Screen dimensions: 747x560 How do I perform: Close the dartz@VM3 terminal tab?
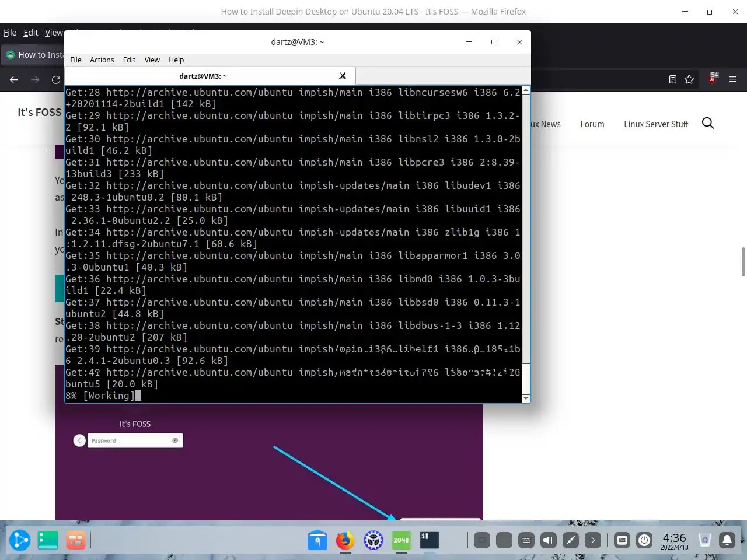(343, 76)
